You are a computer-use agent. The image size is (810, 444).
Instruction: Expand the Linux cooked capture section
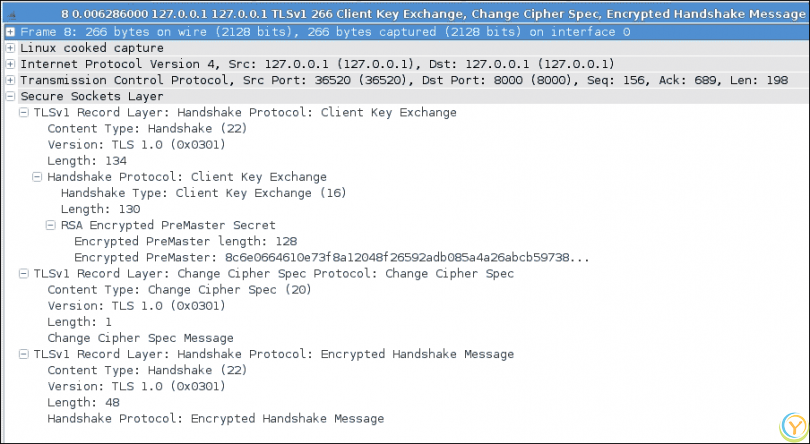point(10,48)
